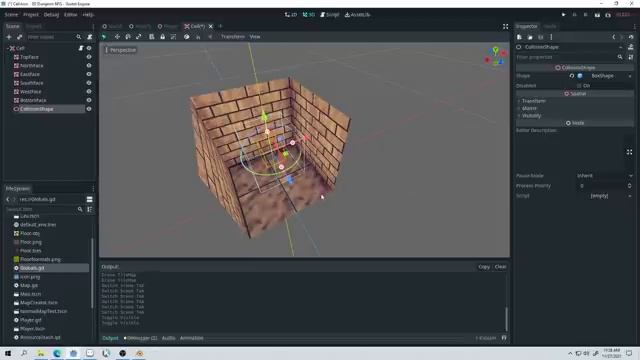Play the project
This screenshot has height=360, width=640.
click(x=564, y=15)
